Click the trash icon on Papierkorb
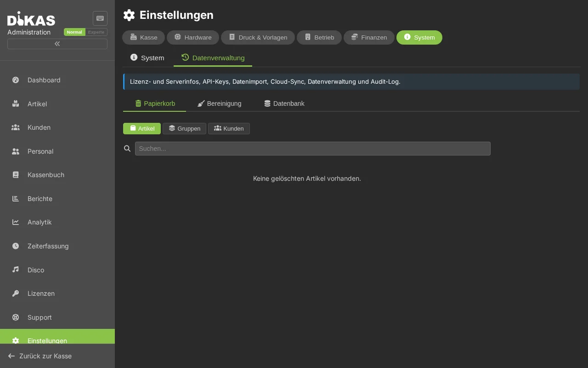 138,103
